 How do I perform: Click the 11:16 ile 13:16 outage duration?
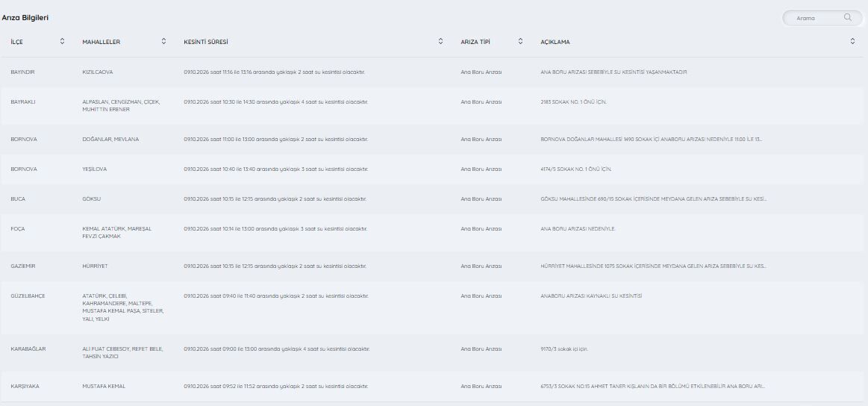tap(274, 72)
